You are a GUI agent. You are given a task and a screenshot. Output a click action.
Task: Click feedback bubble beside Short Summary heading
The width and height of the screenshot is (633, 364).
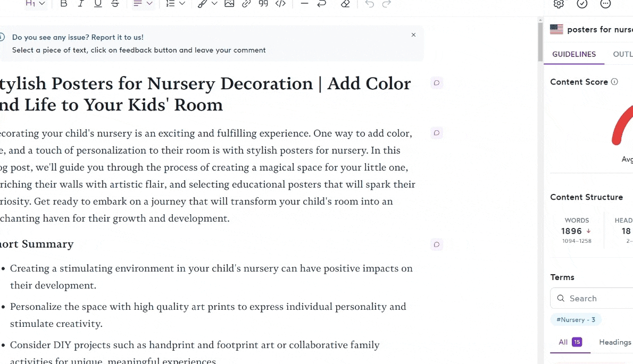[436, 244]
